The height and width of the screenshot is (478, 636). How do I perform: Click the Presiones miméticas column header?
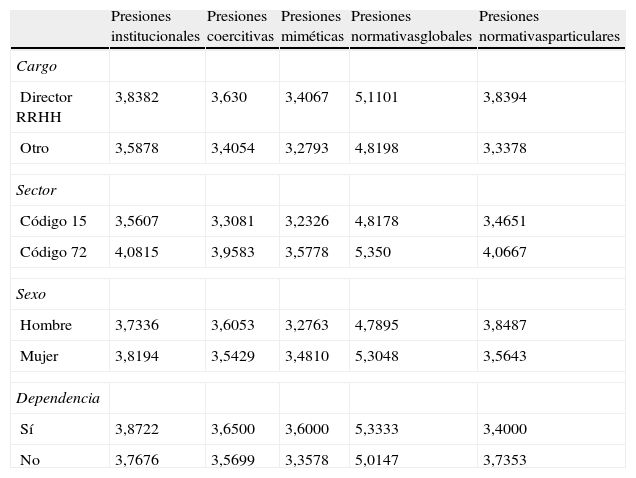tap(312, 26)
